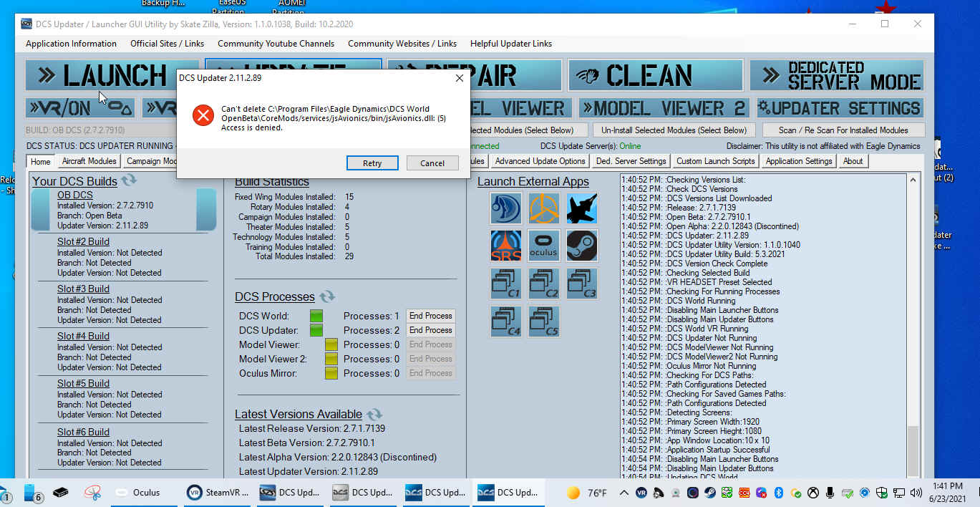Screen dimensions: 980x507
Task: Launch the Oculus external app icon
Action: pos(544,246)
